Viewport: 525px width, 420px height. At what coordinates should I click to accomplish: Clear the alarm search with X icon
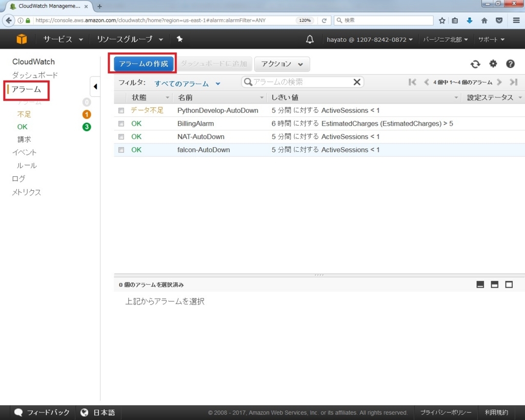tap(357, 82)
